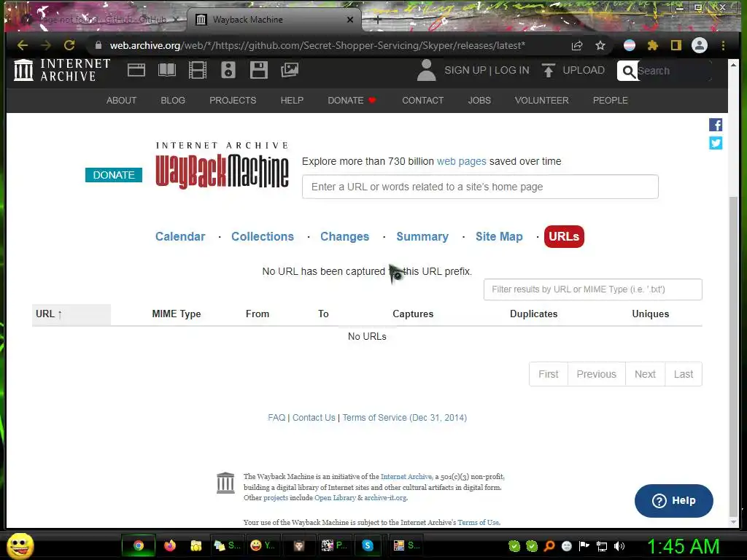Bookmark this page with the star icon
The width and height of the screenshot is (747, 560).
click(600, 45)
